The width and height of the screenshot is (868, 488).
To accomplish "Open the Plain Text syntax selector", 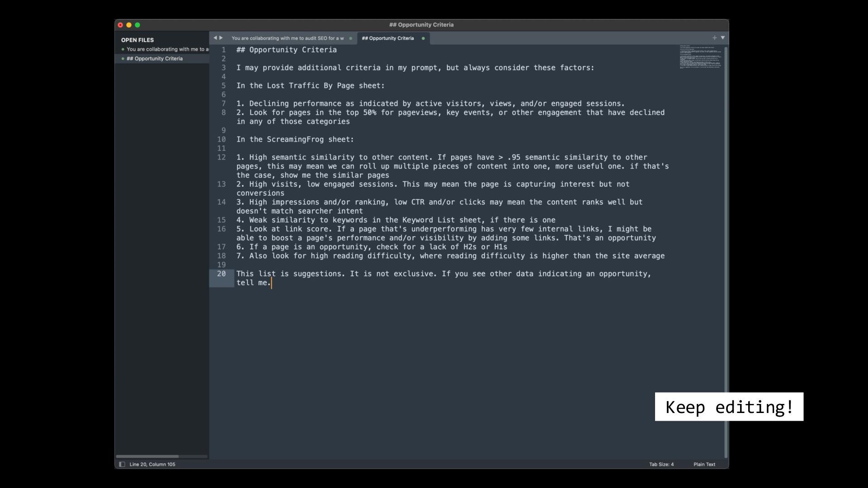I will pos(704,464).
